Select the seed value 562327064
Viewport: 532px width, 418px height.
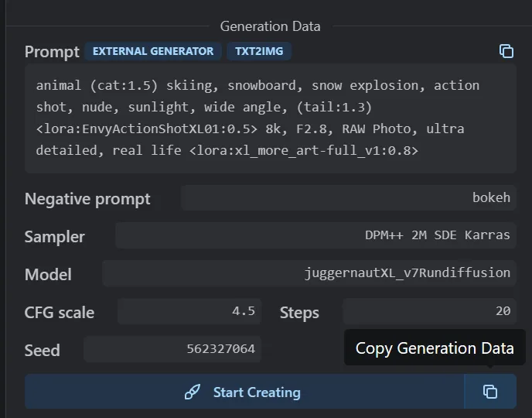pyautogui.click(x=220, y=349)
